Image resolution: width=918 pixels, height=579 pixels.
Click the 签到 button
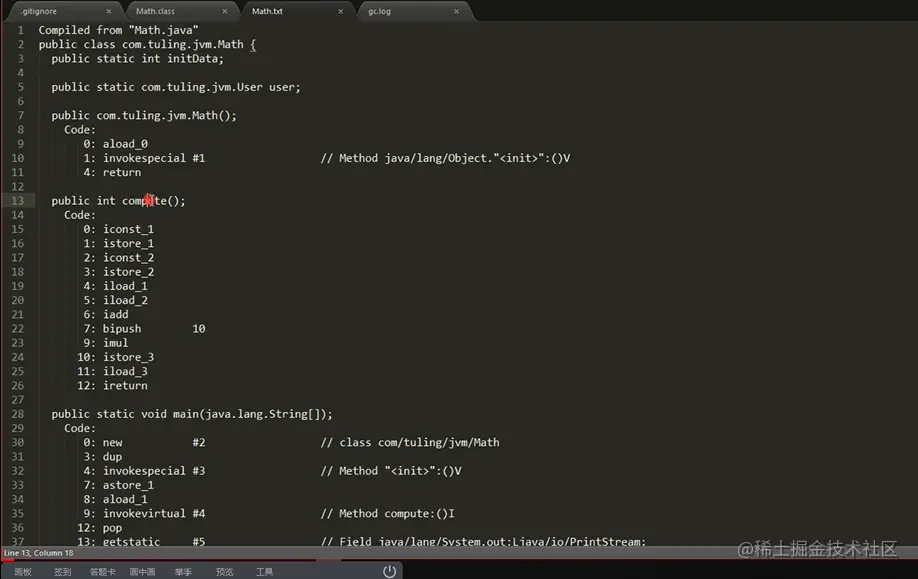coord(63,572)
